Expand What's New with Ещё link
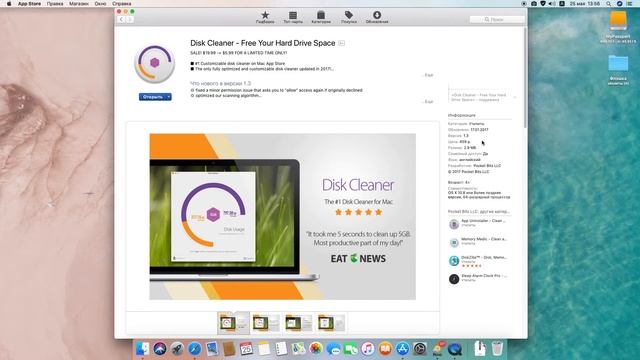 coord(428,101)
